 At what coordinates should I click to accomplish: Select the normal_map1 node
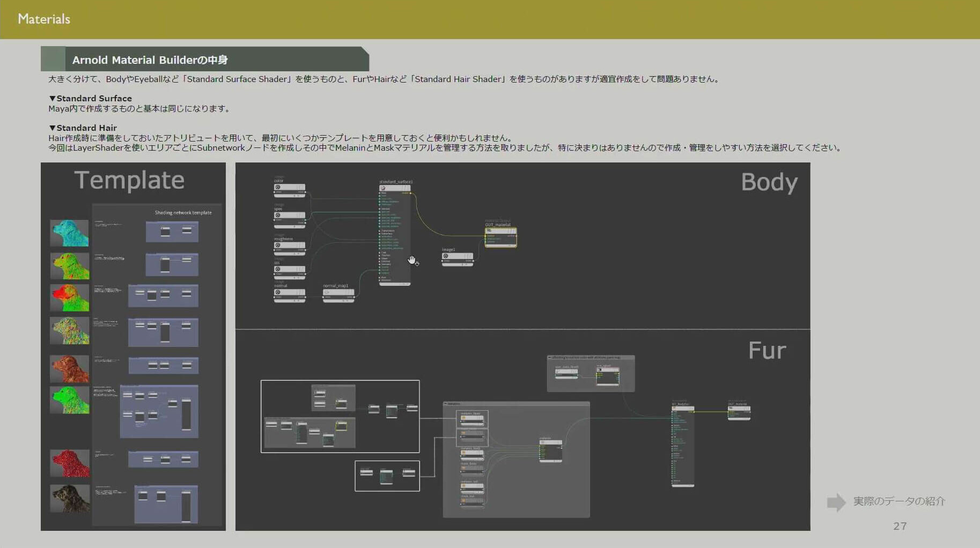coord(338,293)
